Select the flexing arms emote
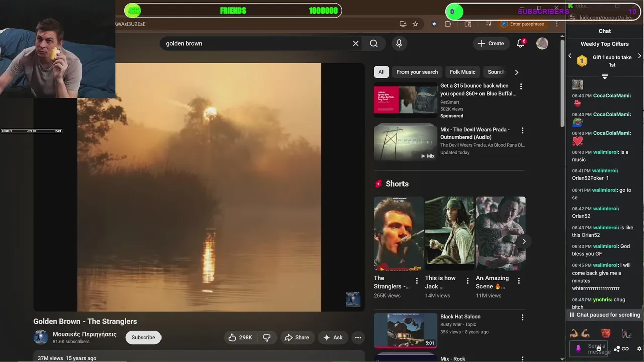This screenshot has width=644, height=362. [579, 333]
